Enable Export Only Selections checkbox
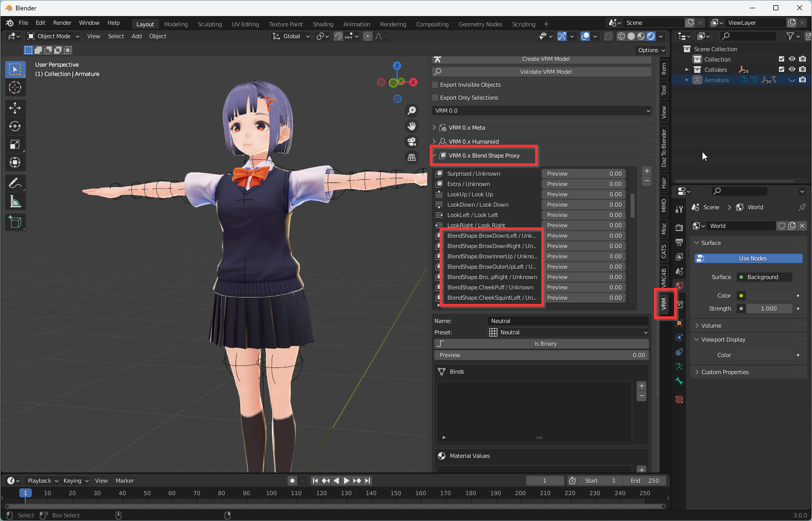Image resolution: width=812 pixels, height=521 pixels. click(x=435, y=98)
